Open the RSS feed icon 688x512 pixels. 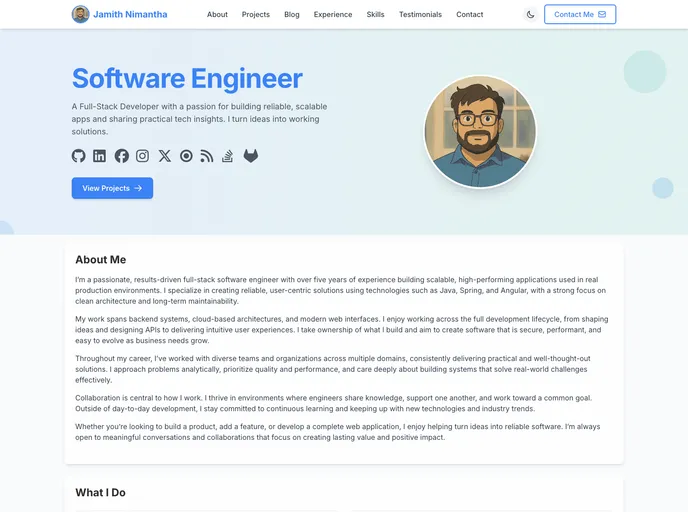pos(207,156)
